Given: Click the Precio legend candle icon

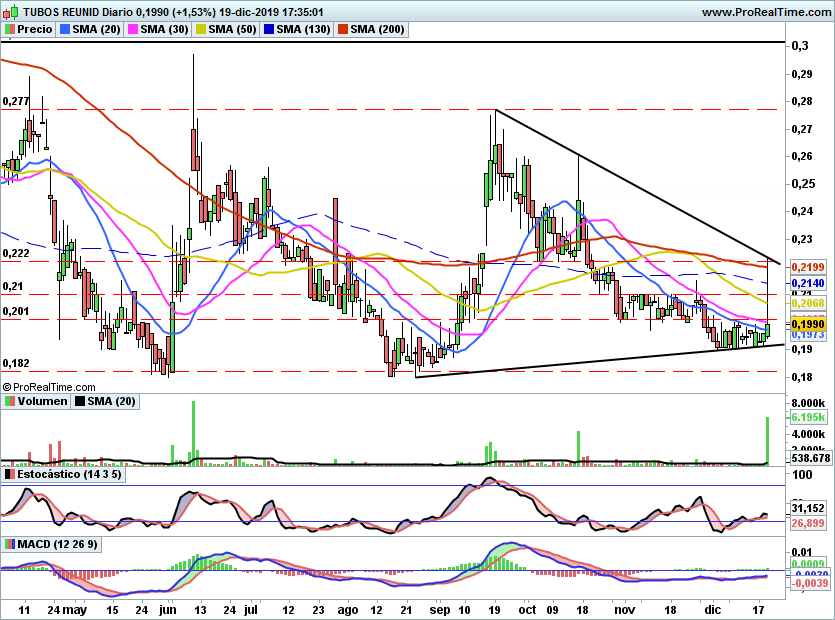Looking at the screenshot, I should pos(8,30).
